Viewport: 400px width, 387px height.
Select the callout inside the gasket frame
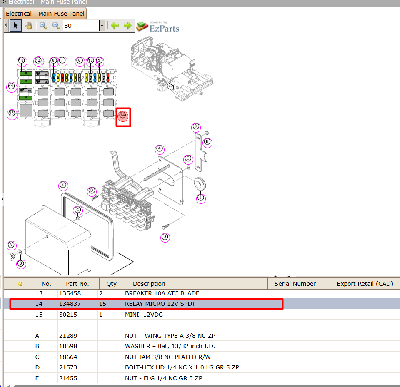coord(78,210)
